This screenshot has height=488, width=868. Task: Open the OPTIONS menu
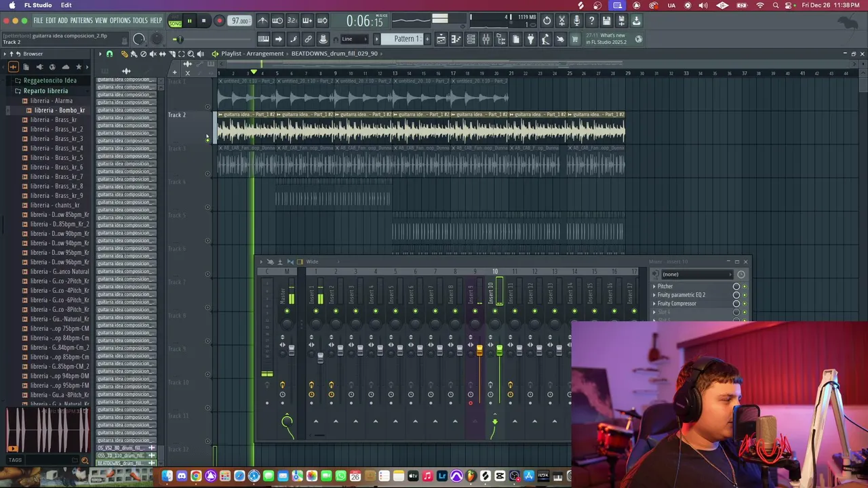(x=120, y=20)
